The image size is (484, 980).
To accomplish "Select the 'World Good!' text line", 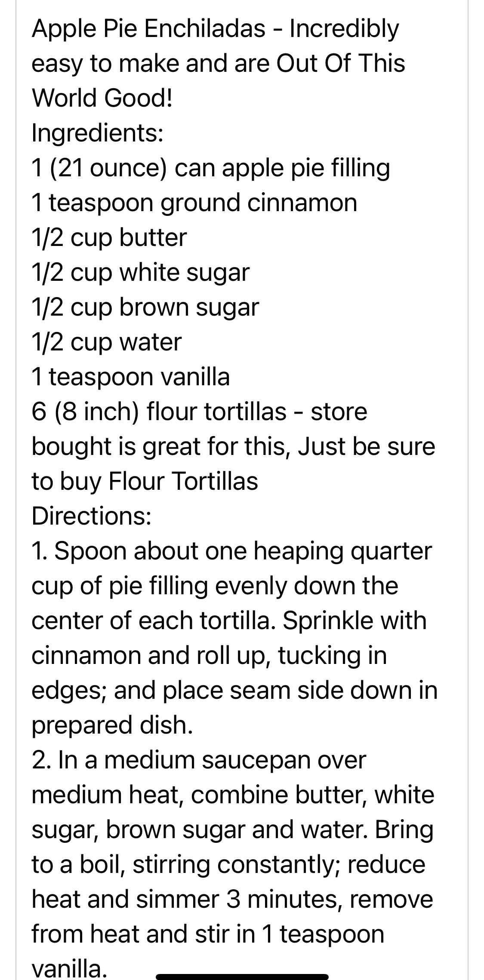I will 102,98.
